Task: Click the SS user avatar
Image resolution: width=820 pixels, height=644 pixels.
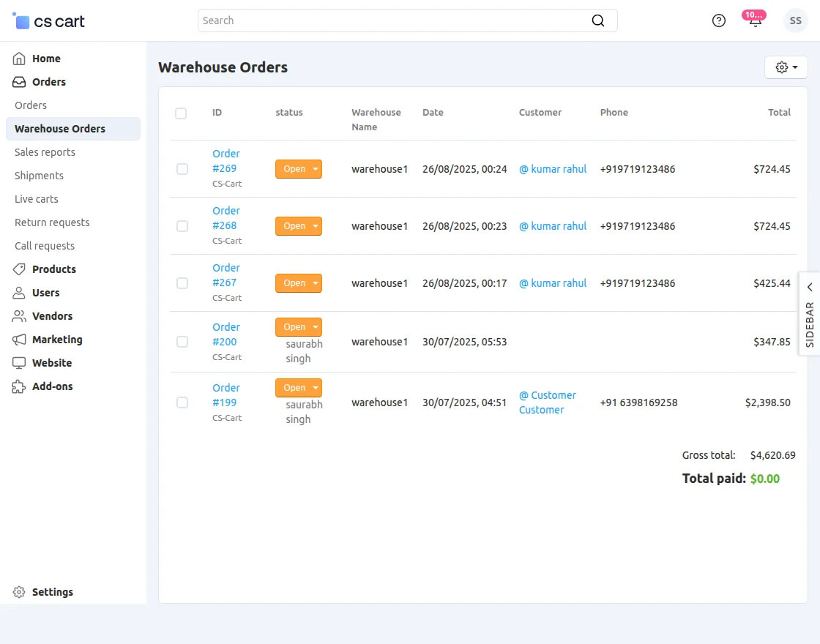Action: (795, 20)
